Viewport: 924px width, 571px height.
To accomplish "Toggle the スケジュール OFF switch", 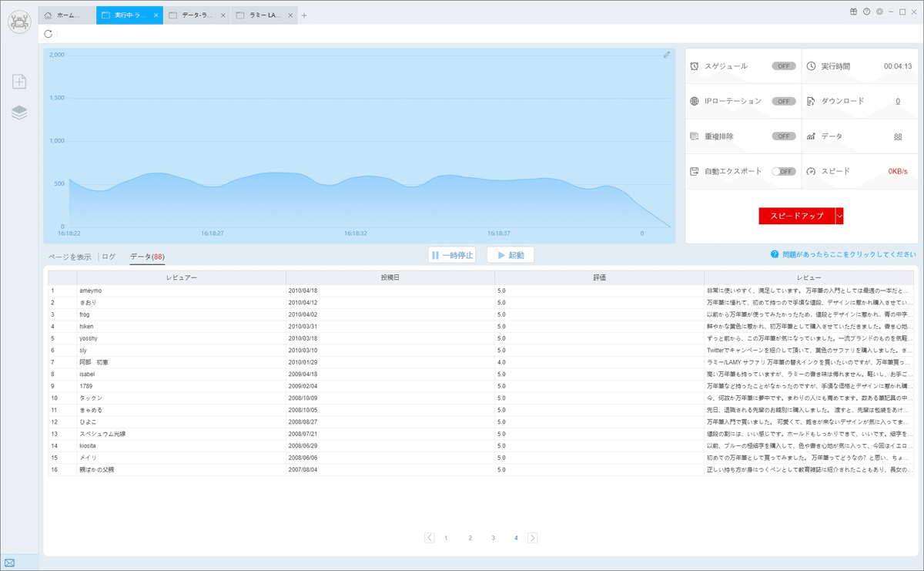I will coord(784,66).
